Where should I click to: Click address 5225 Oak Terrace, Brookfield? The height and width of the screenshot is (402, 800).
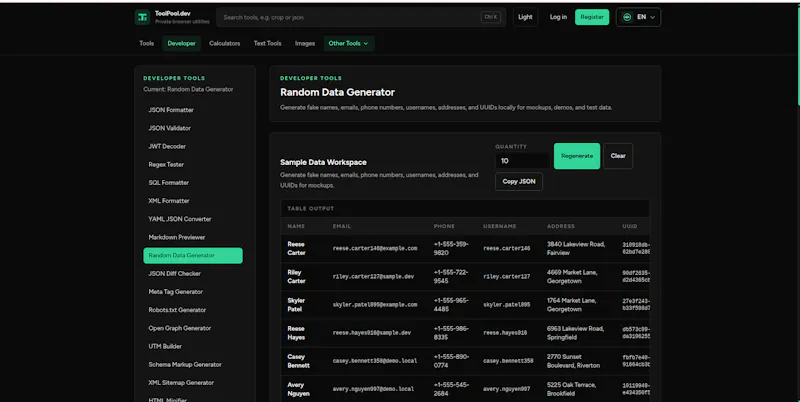tap(571, 389)
